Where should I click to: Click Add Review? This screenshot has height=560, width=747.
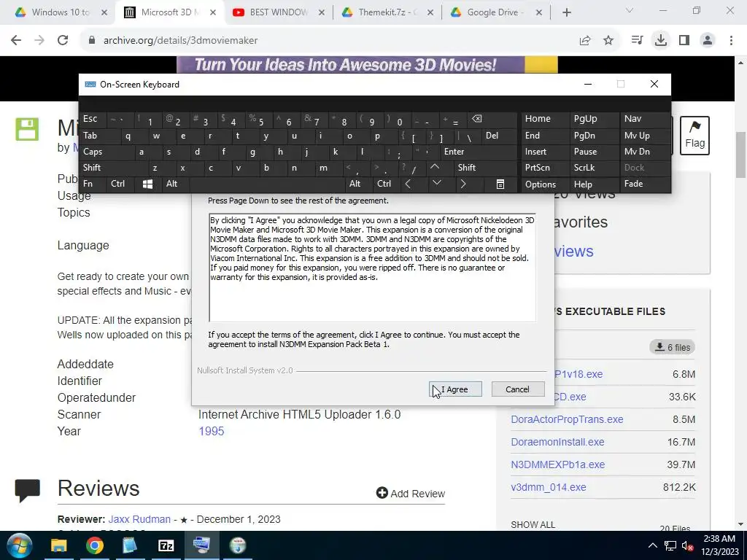411,494
